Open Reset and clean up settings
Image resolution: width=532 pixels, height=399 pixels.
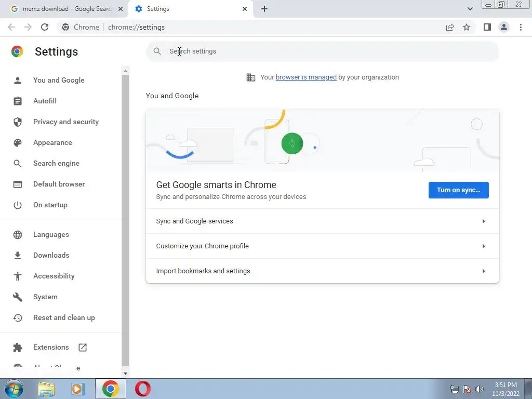pos(64,317)
